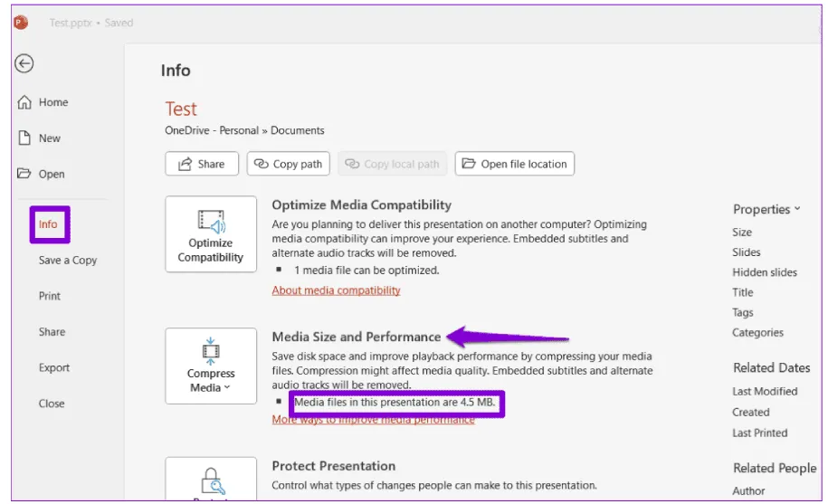The height and width of the screenshot is (504, 828).
Task: Click the Share button under Test
Action: (x=201, y=164)
